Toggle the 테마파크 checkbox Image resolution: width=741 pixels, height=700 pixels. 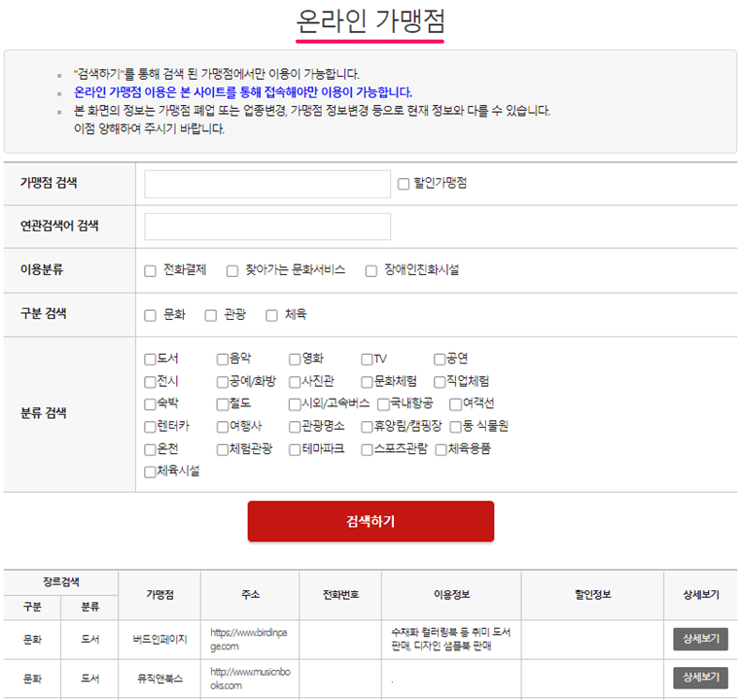pos(295,450)
